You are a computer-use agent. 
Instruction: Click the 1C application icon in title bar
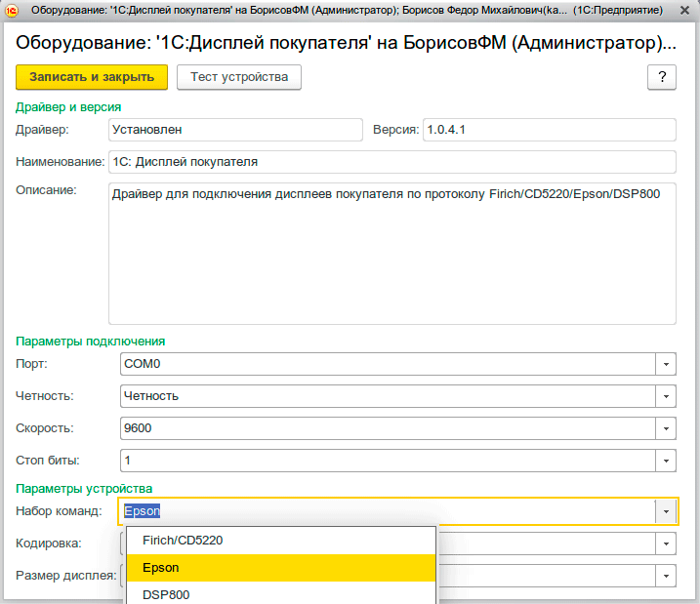tap(13, 10)
